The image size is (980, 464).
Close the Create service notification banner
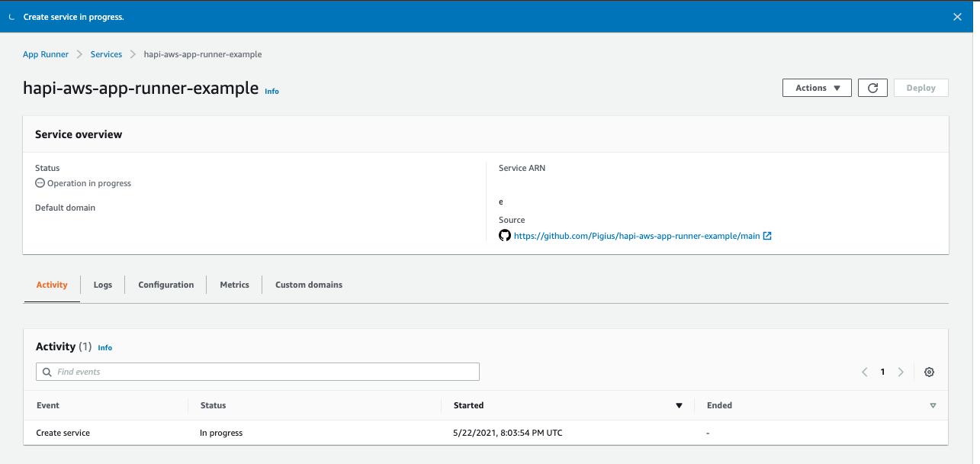pyautogui.click(x=958, y=16)
